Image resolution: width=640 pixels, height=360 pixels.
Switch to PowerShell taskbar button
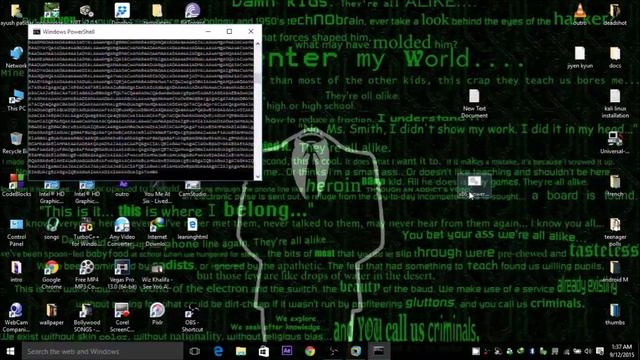pyautogui.click(x=378, y=351)
